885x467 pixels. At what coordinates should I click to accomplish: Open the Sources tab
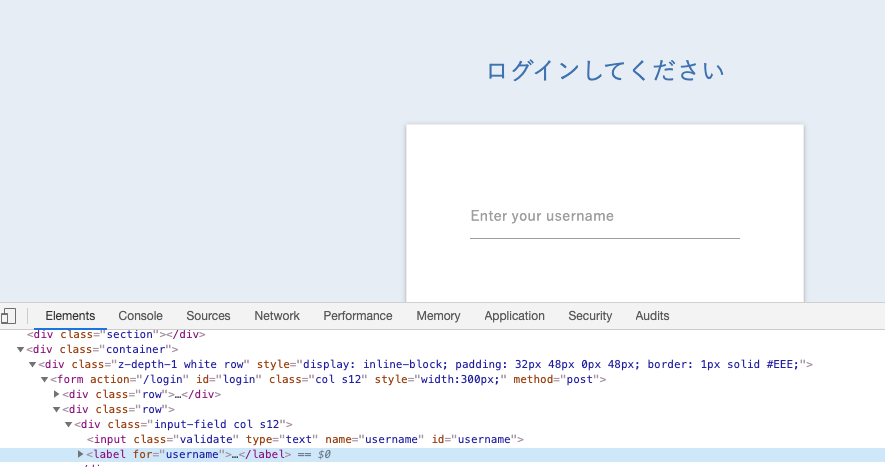(208, 316)
